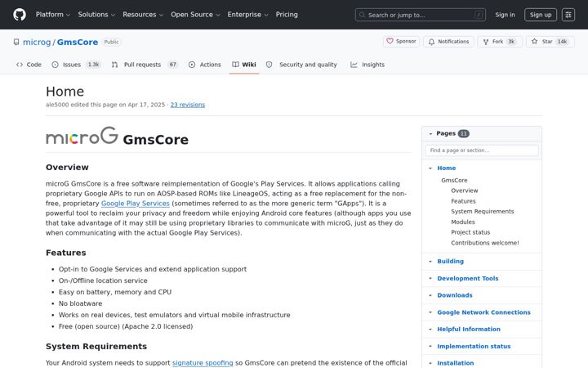
Task: Switch to the Issues tab
Action: point(76,65)
